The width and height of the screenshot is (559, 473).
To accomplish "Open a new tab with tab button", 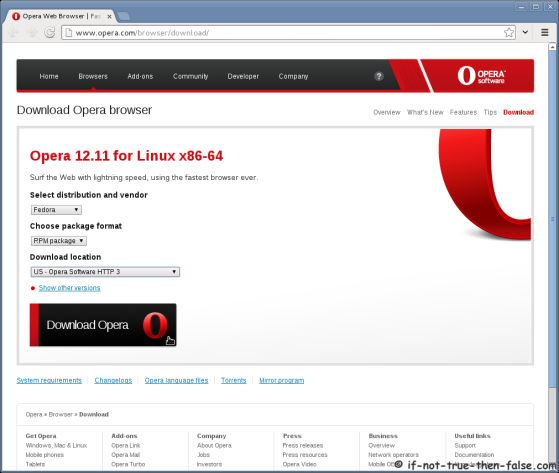I will point(123,16).
